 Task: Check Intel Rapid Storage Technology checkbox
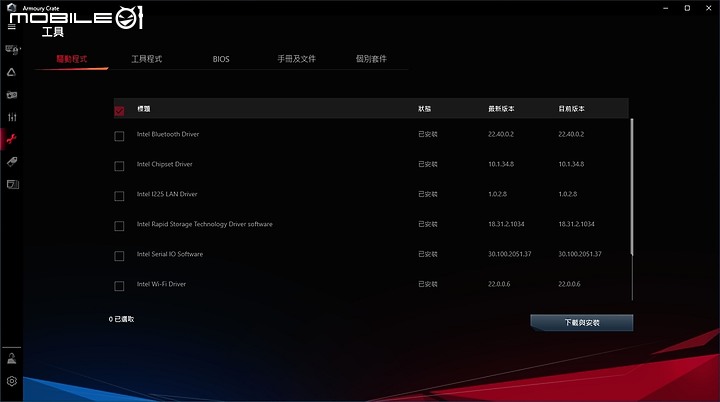tap(119, 226)
